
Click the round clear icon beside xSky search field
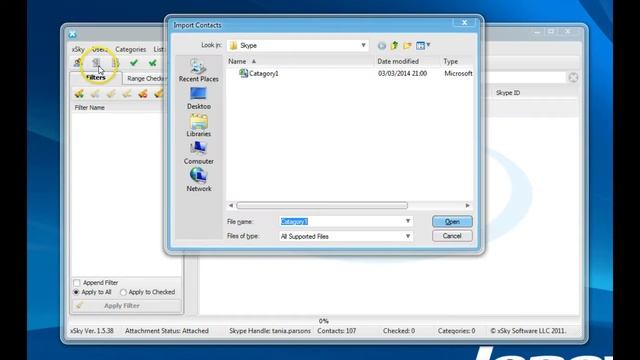pos(573,77)
